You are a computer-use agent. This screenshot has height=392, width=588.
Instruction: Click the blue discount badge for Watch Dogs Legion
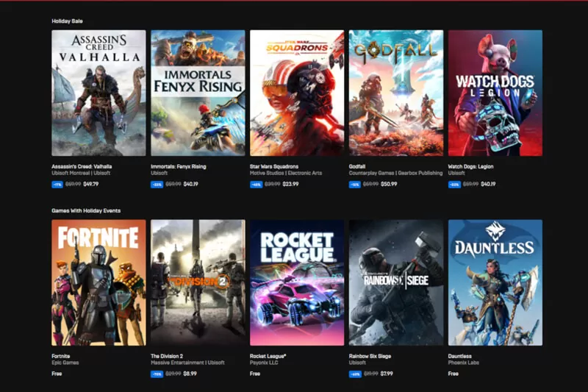tap(454, 185)
